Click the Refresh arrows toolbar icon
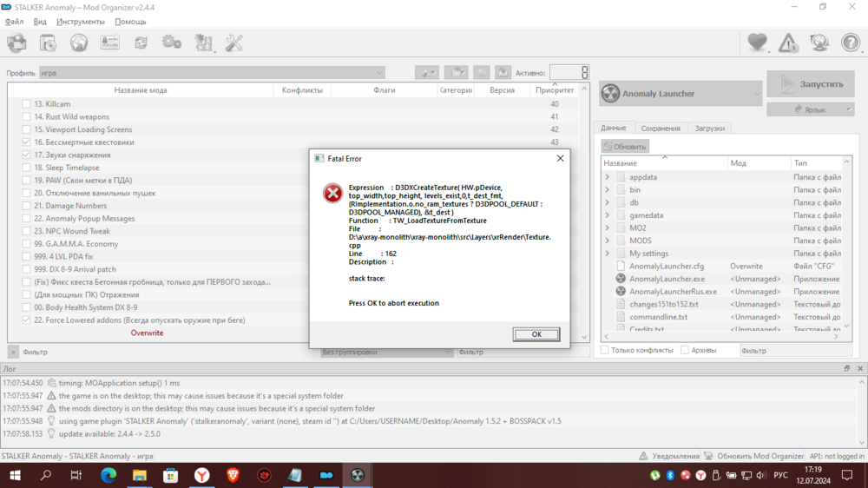The width and height of the screenshot is (868, 488). click(x=141, y=42)
